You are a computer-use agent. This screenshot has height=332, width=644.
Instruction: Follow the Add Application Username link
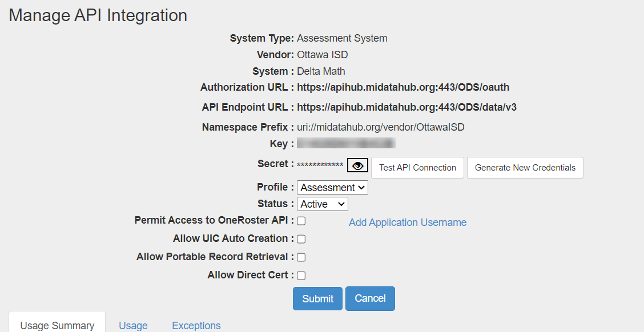coord(408,222)
